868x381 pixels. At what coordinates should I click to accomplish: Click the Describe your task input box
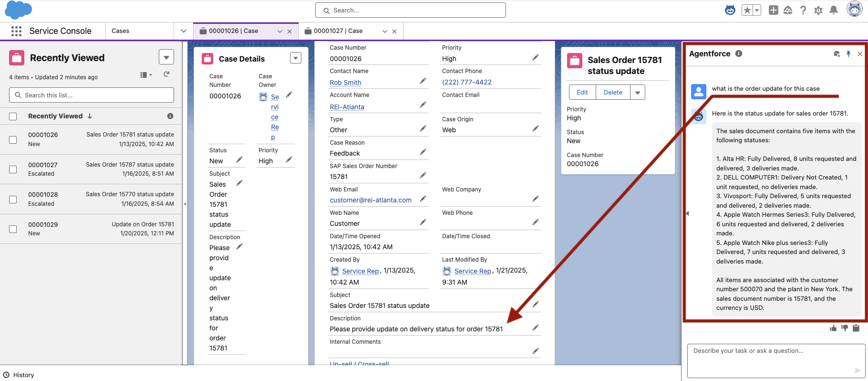coord(776,360)
